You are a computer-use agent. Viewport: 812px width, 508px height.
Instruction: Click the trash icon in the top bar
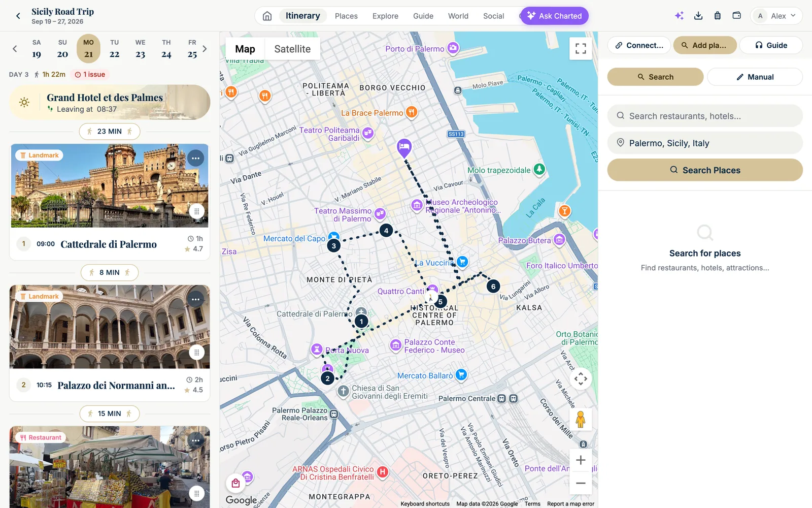coord(717,16)
